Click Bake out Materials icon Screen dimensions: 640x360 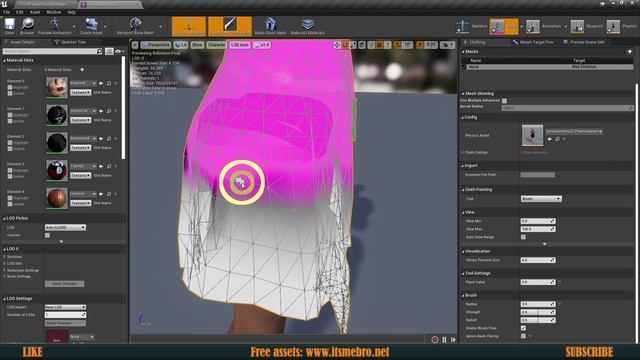308,24
